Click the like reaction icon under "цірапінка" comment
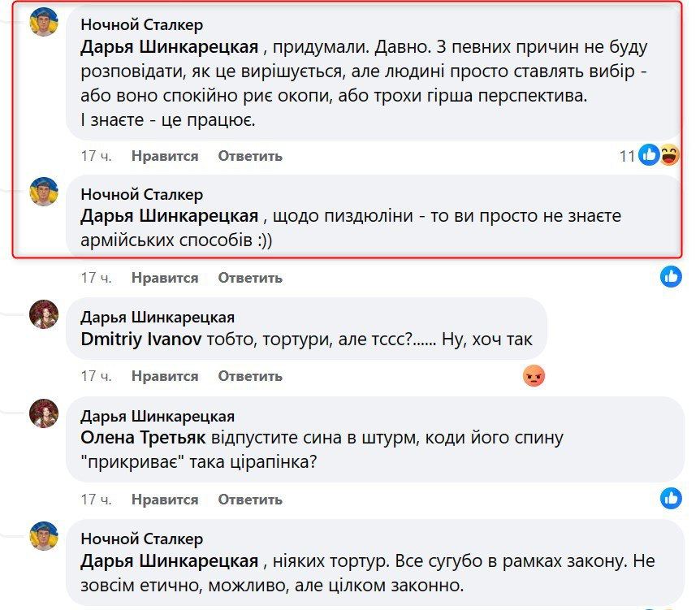 pos(671,498)
